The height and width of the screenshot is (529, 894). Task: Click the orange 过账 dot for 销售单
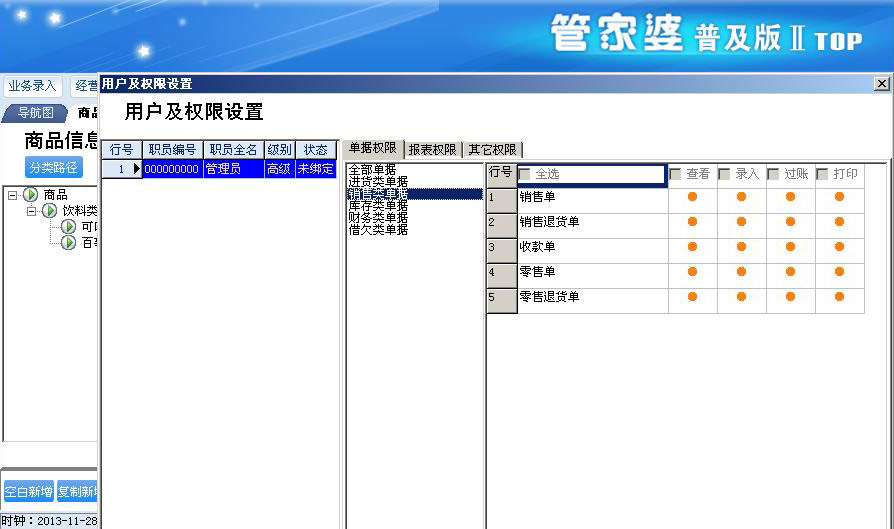790,197
